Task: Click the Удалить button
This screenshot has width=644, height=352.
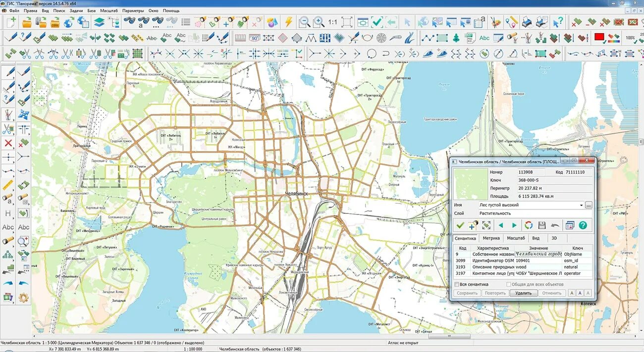Action: (x=523, y=293)
